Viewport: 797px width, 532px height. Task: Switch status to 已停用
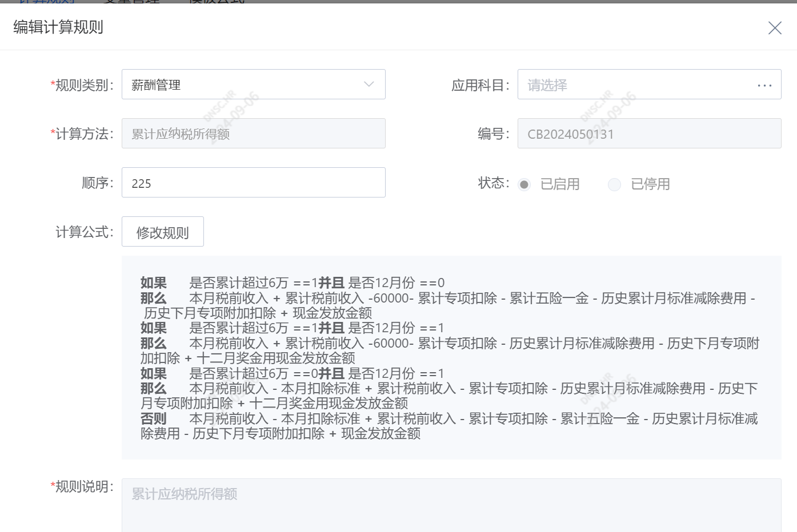(x=614, y=184)
